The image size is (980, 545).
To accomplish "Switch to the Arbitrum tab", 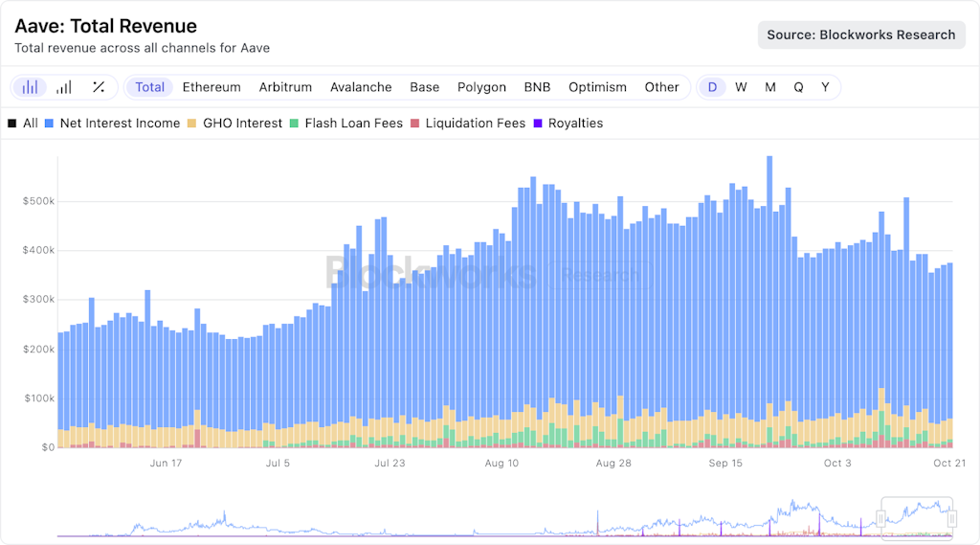I will tap(285, 87).
